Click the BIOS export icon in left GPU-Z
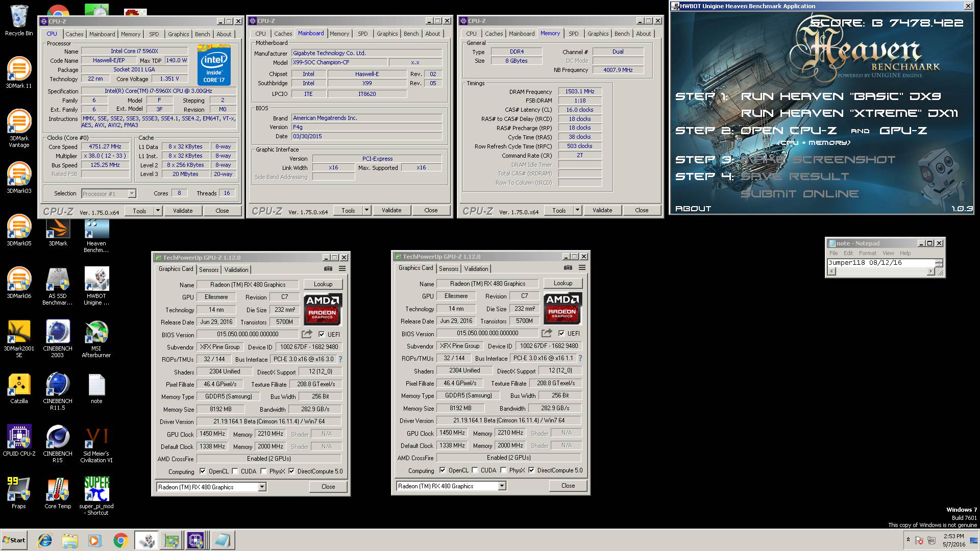This screenshot has width=980, height=551. pos(307,334)
